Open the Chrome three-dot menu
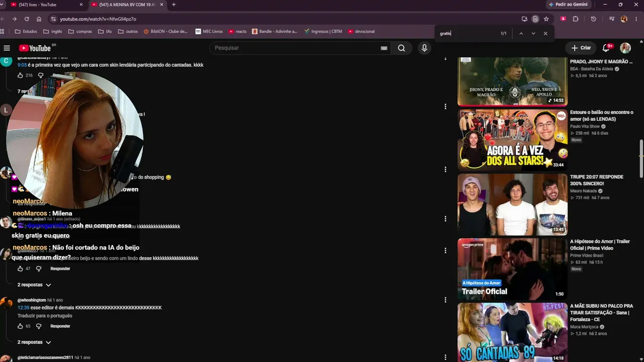644x362 pixels. pos(636,19)
